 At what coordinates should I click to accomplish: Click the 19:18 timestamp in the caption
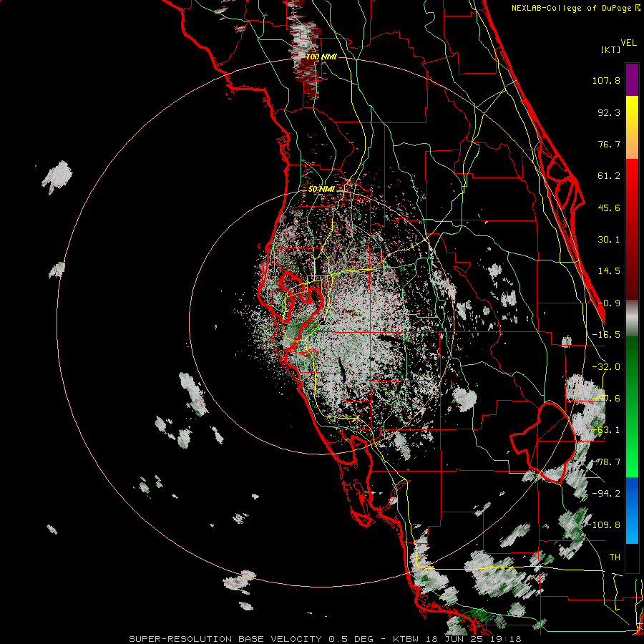pyautogui.click(x=507, y=639)
